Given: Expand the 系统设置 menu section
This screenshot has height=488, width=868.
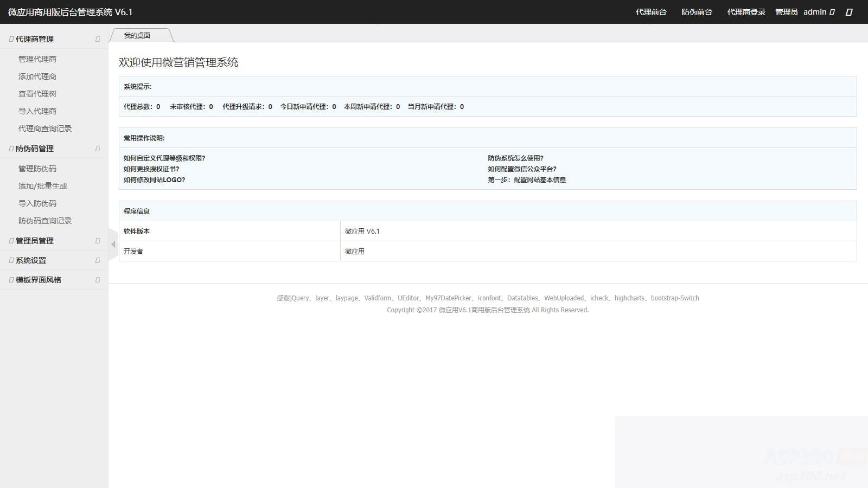Looking at the screenshot, I should tap(97, 260).
